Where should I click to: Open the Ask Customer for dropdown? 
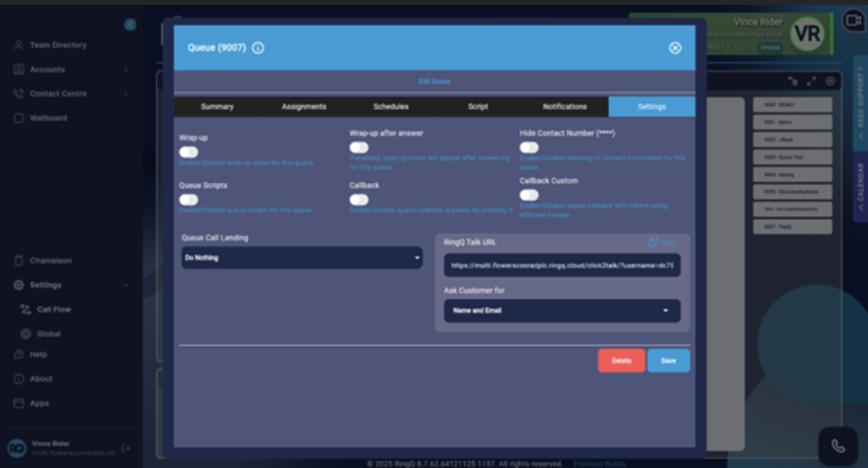tap(561, 311)
